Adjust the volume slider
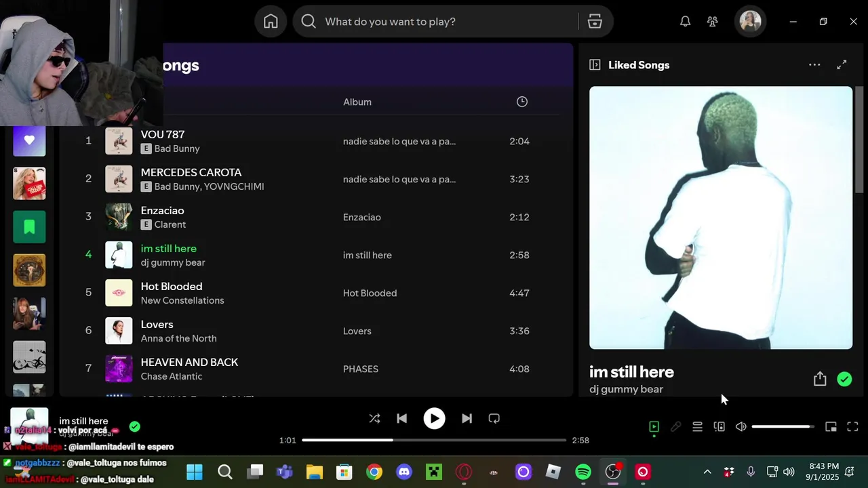Image resolution: width=868 pixels, height=488 pixels. click(783, 426)
